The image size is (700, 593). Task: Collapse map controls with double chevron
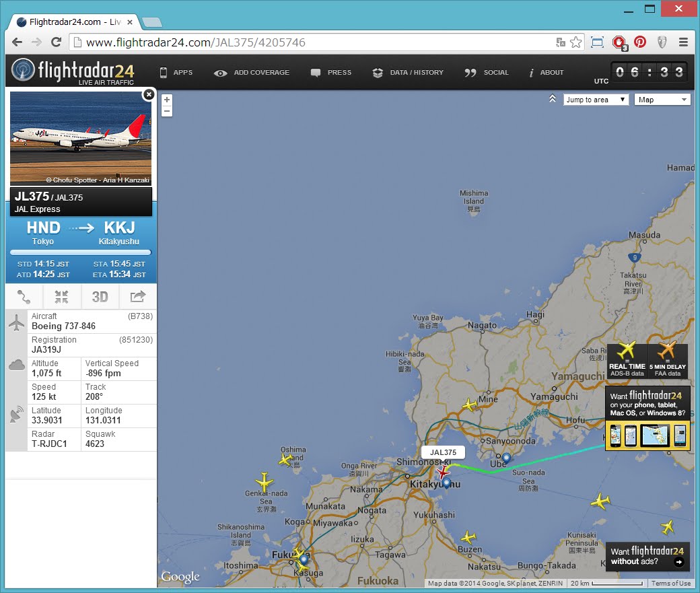pyautogui.click(x=552, y=99)
